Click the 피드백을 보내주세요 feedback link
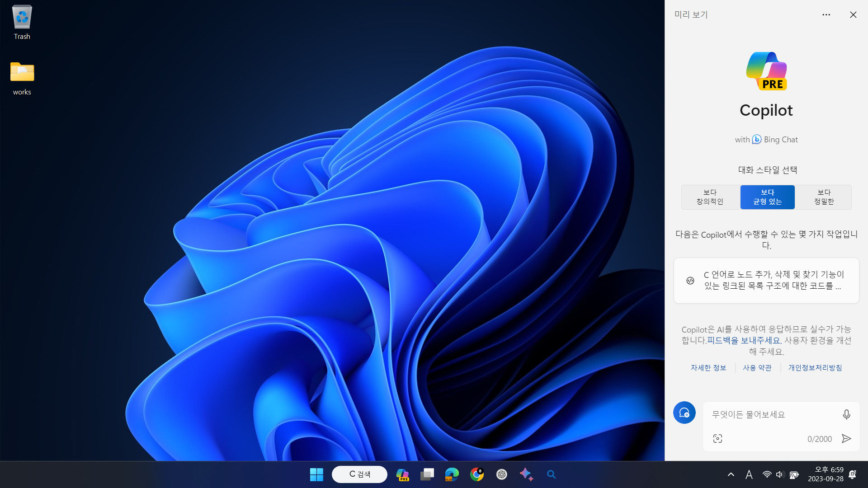Image resolution: width=868 pixels, height=488 pixels. [743, 340]
